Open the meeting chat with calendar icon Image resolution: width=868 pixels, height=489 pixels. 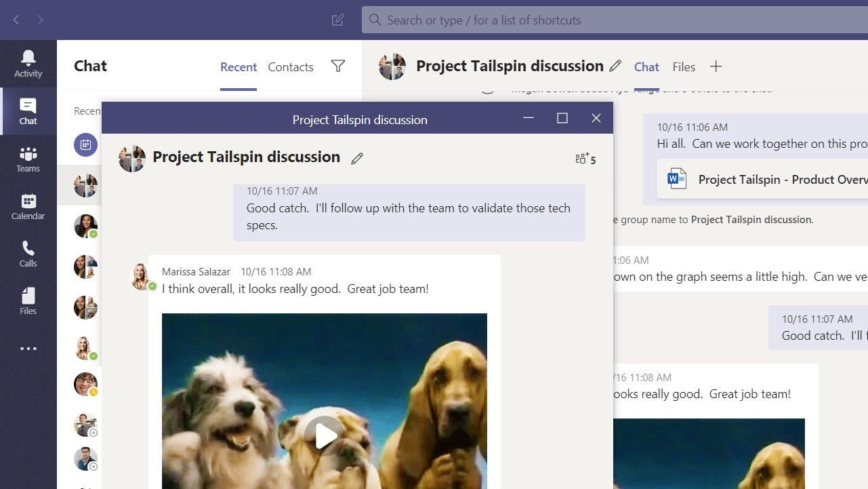[86, 144]
